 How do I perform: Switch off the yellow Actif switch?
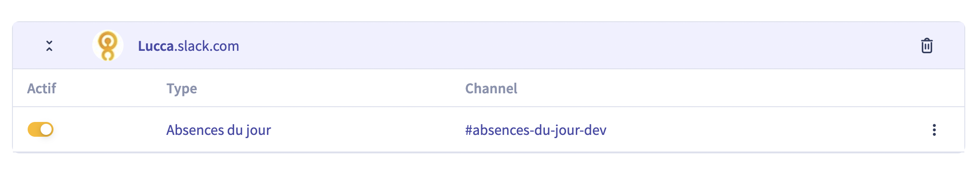click(x=41, y=129)
